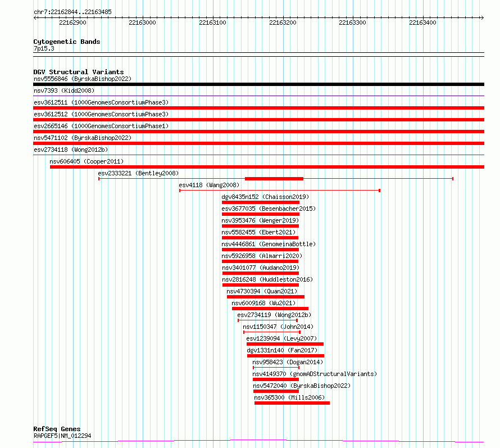Select esv3677035 (Besenbacher2015) variant
The height and width of the screenshot is (448, 500).
click(269, 209)
